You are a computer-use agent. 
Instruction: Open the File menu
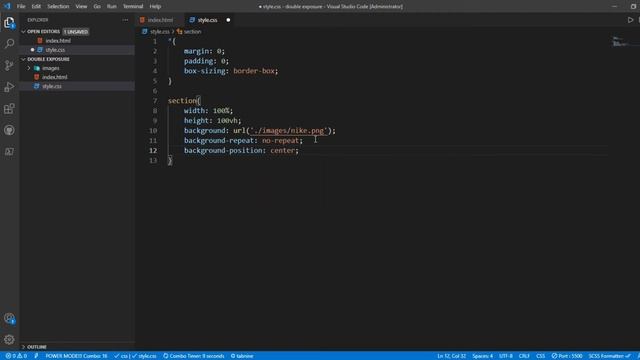21,7
